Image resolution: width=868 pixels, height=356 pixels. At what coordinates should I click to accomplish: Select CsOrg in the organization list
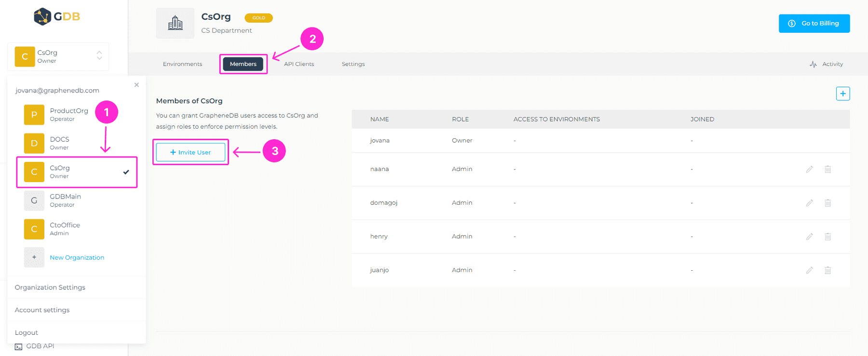[77, 172]
